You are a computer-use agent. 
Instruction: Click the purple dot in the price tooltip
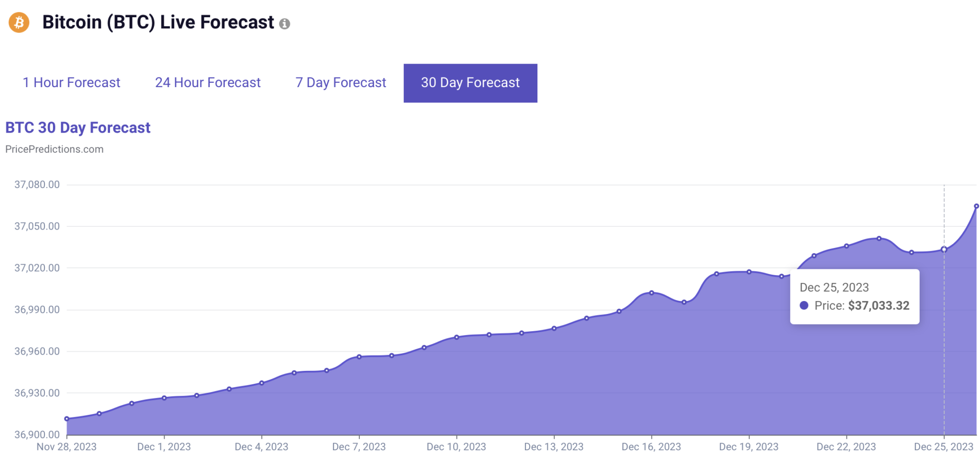pyautogui.click(x=804, y=305)
